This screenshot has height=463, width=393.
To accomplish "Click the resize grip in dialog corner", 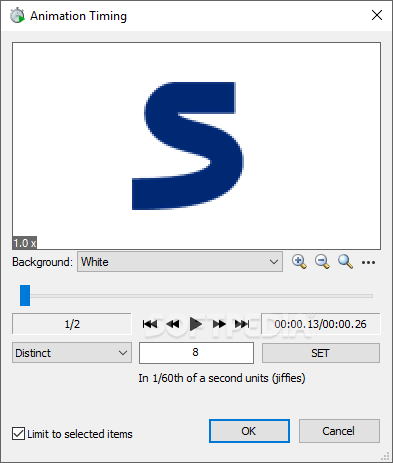I will pyautogui.click(x=385, y=456).
